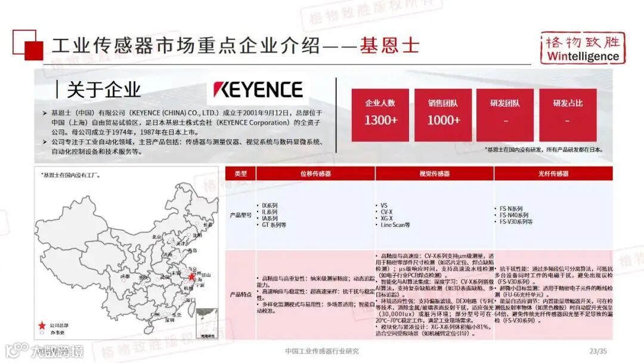
Task: Click the 位移传感器 column header
Action: (315, 174)
